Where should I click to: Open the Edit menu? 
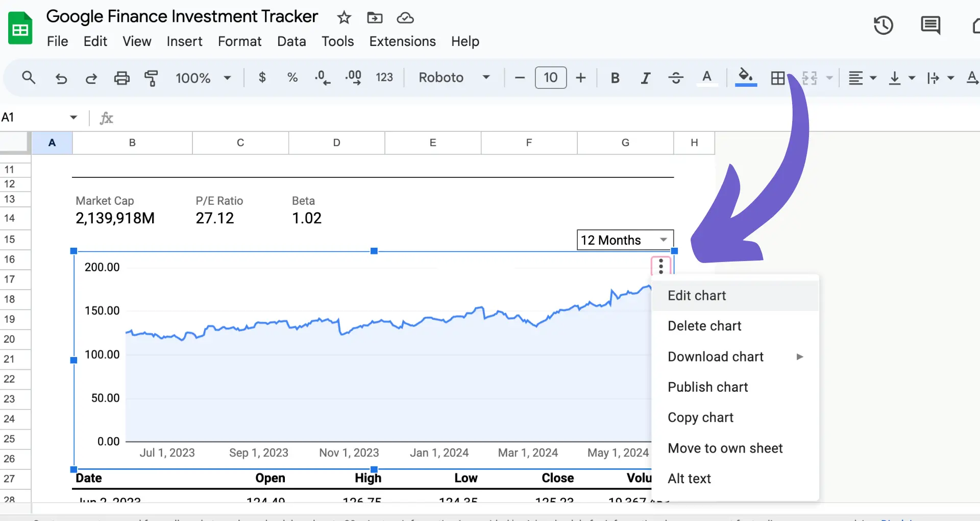click(95, 41)
